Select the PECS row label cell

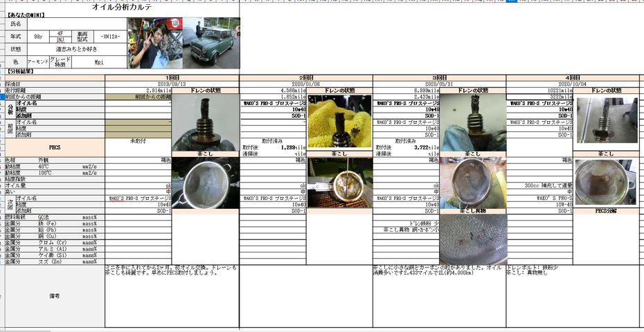[x=55, y=147]
